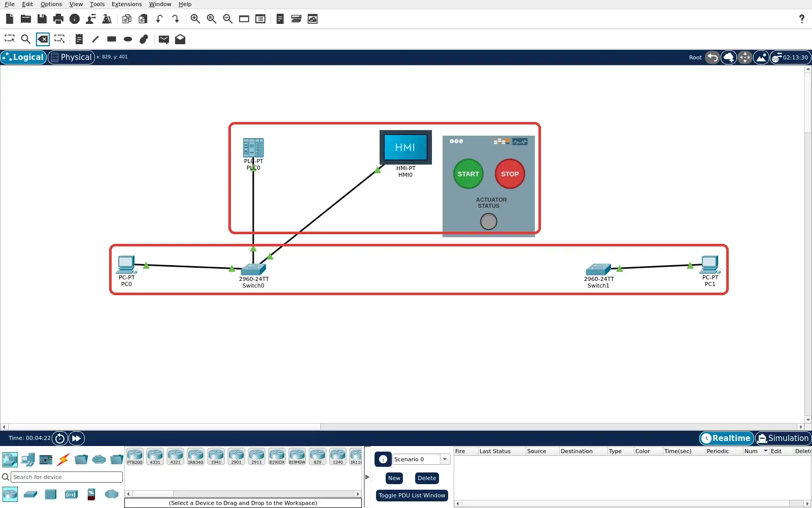Choose the Draw Freeform tool
Viewport: 812px width, 508px height.
tap(144, 39)
